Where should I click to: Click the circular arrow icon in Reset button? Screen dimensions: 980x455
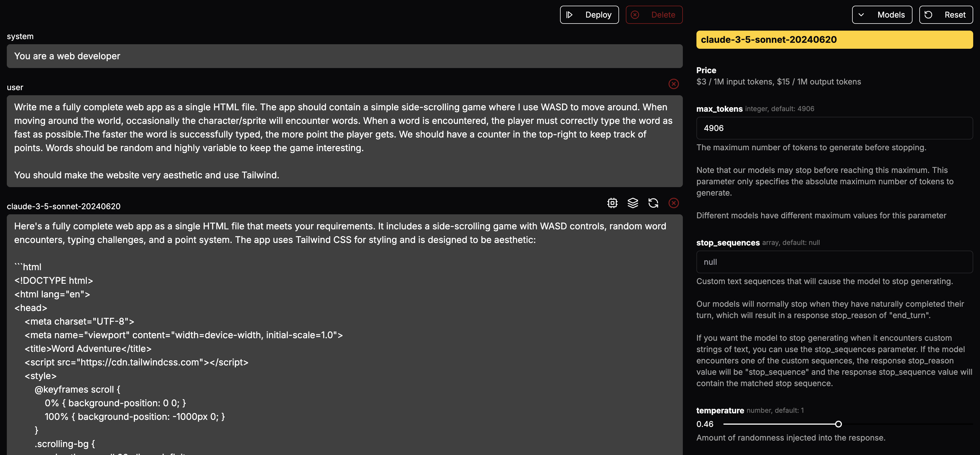pos(928,15)
